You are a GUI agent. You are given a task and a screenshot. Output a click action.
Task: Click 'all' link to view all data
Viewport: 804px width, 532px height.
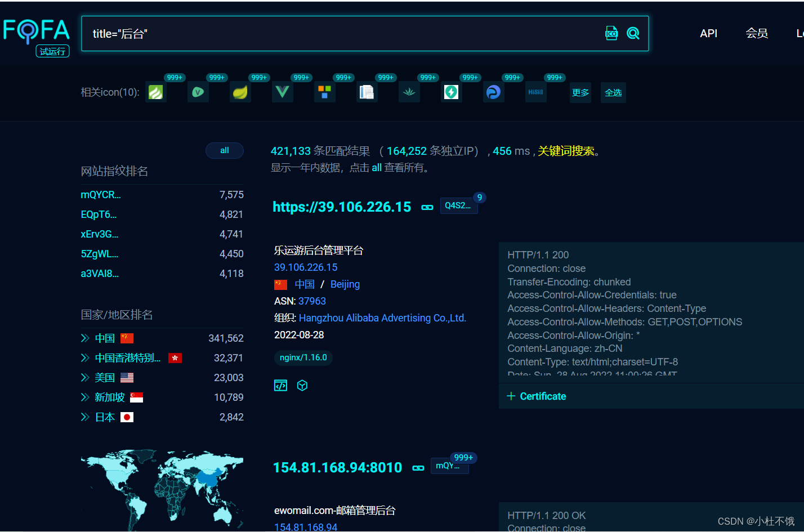(377, 168)
